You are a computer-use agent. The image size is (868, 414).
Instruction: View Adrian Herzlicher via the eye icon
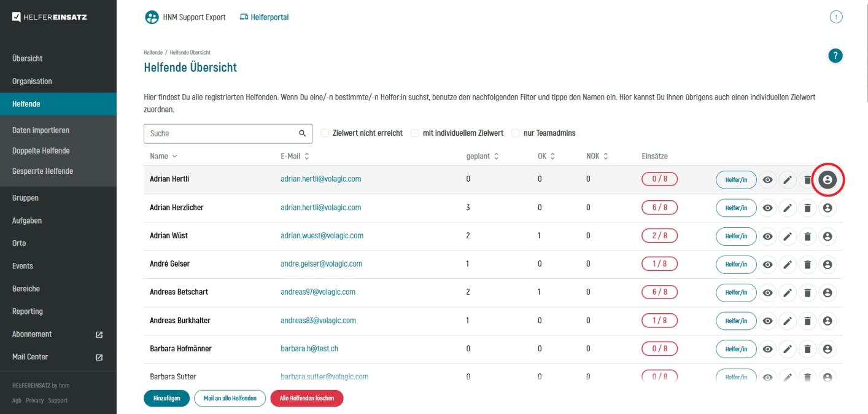767,208
